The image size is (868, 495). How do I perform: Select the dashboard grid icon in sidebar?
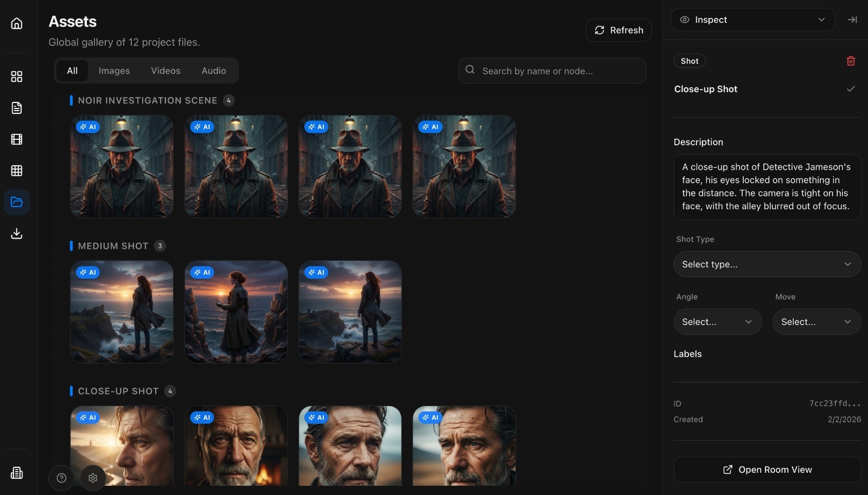[x=16, y=76]
